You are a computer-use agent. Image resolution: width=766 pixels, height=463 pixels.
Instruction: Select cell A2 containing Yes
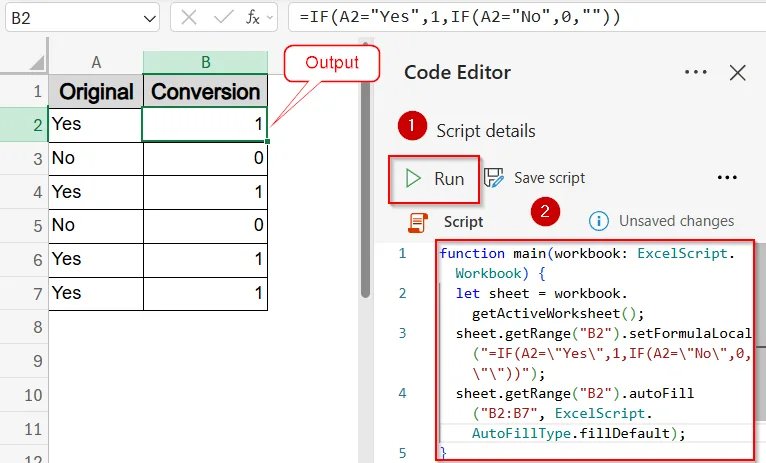96,125
